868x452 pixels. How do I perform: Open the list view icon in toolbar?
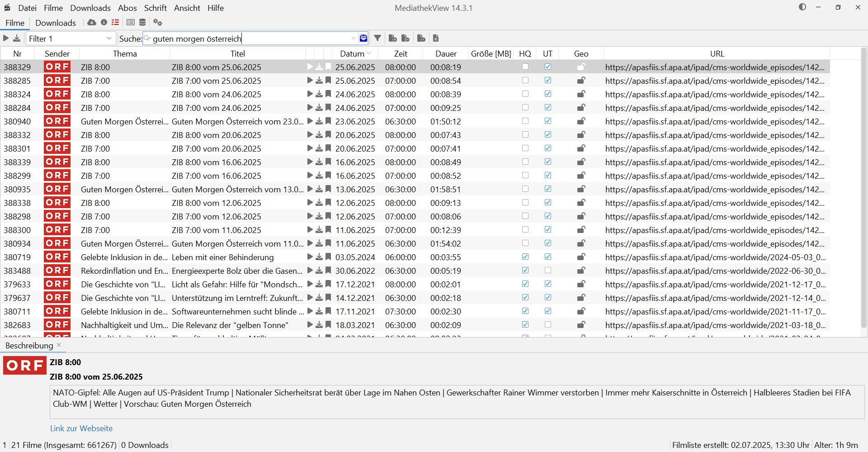coord(131,22)
